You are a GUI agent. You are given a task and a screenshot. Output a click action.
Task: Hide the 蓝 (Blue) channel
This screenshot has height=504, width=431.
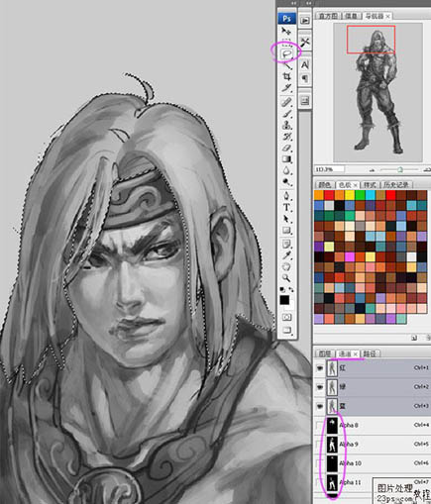(319, 406)
